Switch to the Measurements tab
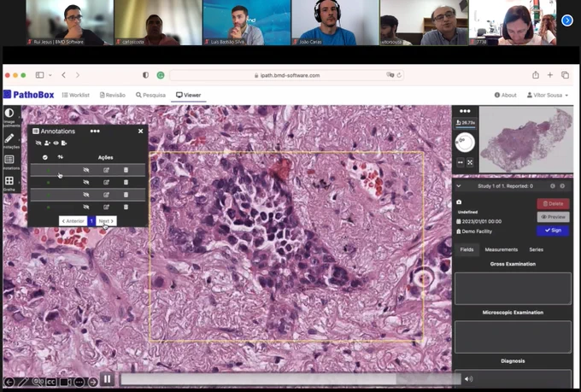This screenshot has width=581, height=392. tap(501, 249)
